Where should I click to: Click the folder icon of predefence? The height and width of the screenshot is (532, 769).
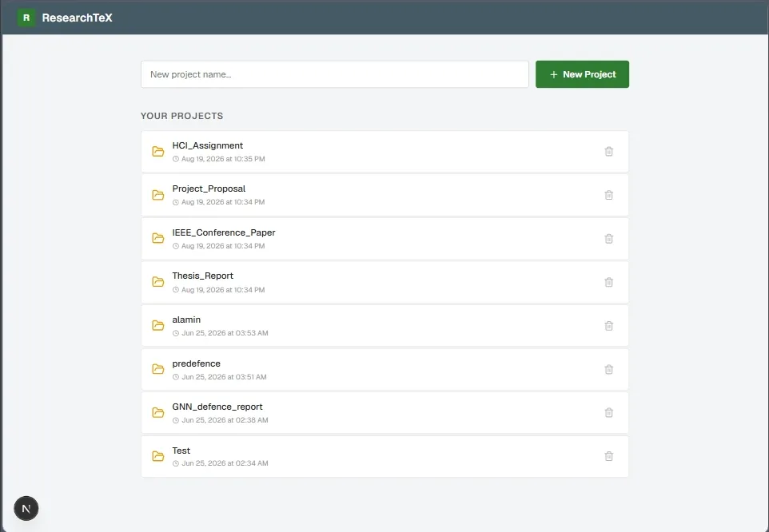158,369
